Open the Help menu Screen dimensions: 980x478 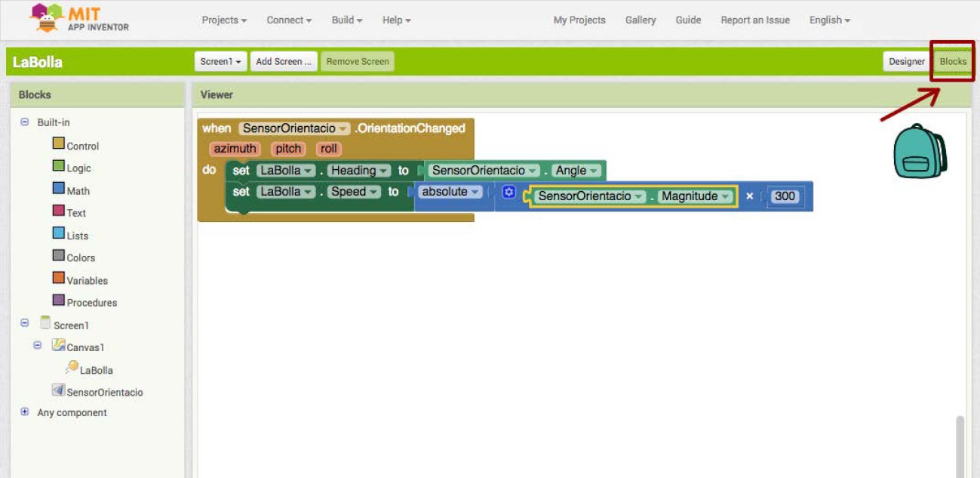[x=396, y=20]
